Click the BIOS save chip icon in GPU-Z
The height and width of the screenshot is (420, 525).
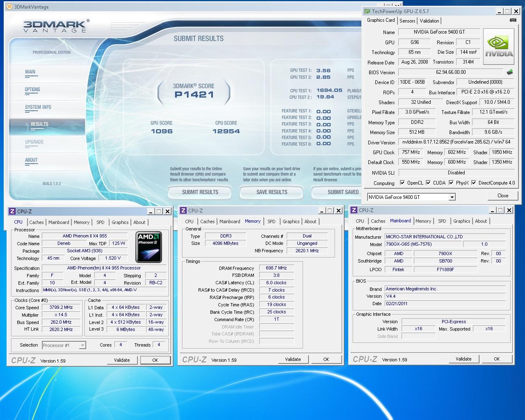coord(510,72)
